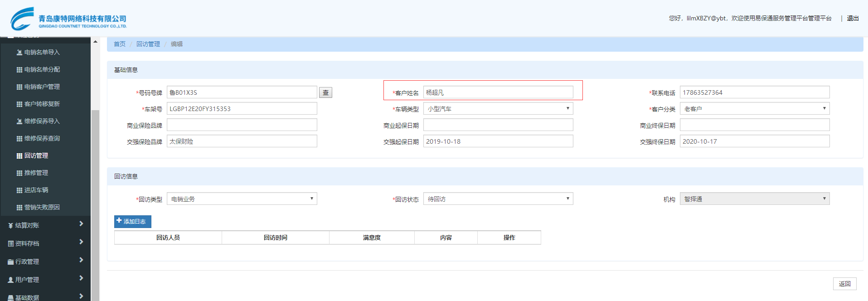This screenshot has height=301, width=868.
Task: Click the grid icon beside 电销名单分配
Action: 19,69
